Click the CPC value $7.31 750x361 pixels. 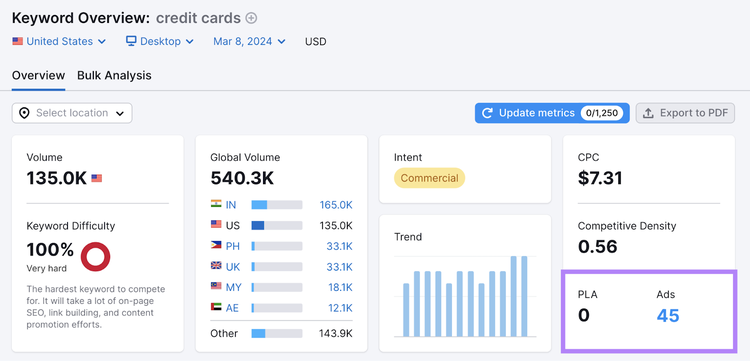pos(600,178)
